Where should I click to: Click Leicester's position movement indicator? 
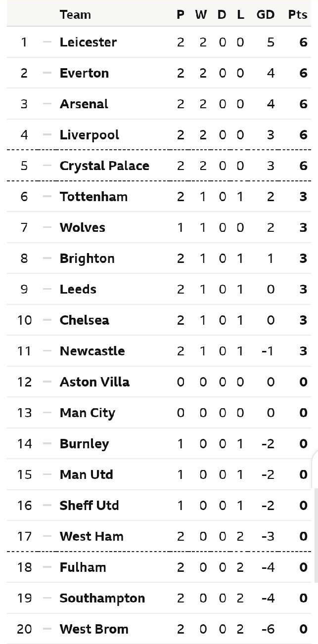tap(47, 42)
